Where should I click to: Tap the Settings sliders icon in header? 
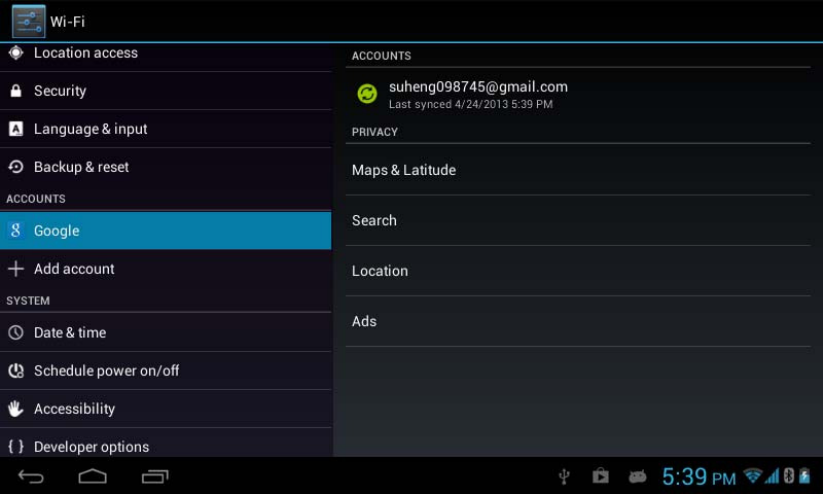click(x=28, y=21)
